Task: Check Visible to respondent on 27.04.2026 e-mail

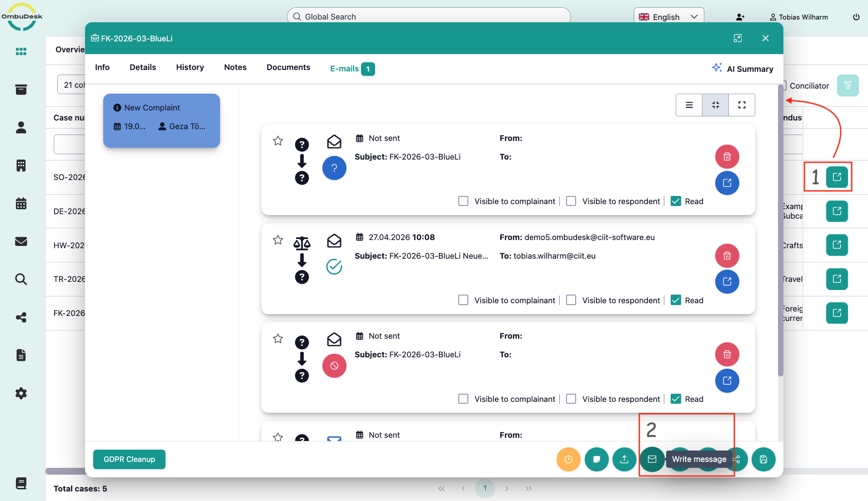Action: click(x=571, y=300)
